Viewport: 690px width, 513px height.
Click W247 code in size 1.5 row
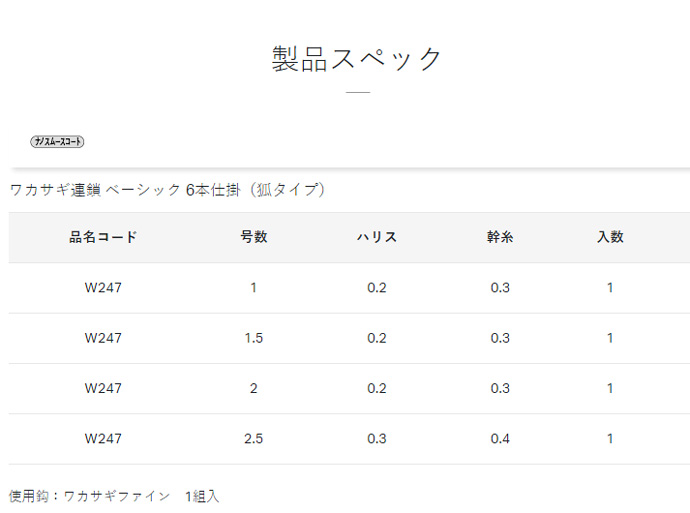point(103,338)
